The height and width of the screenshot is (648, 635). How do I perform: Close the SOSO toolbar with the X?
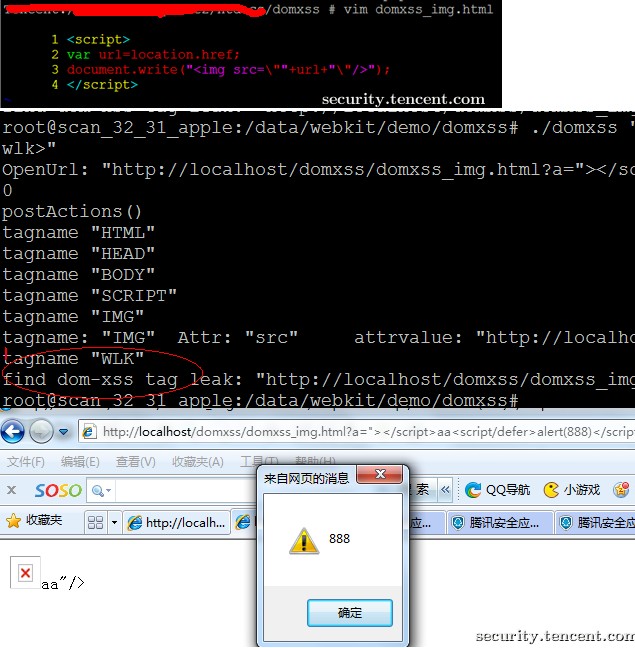(x=11, y=490)
